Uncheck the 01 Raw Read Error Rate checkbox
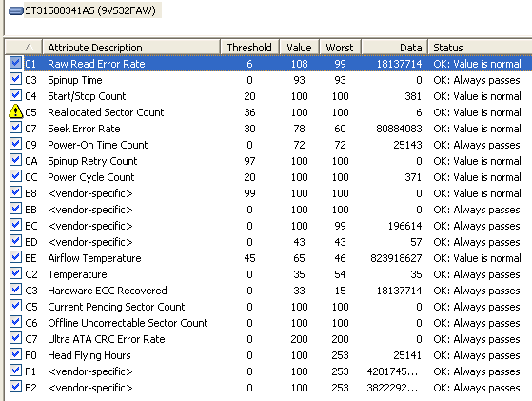Image resolution: width=532 pixels, height=401 pixels. (x=15, y=63)
